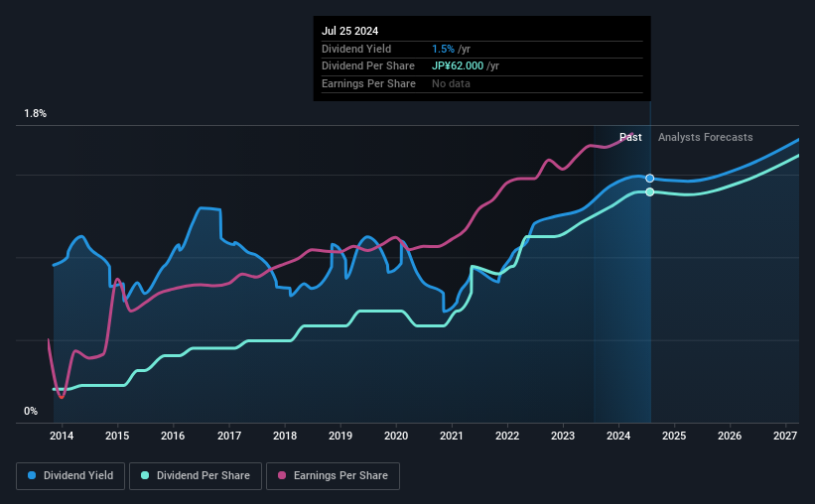
Task: Click the blue Dividend Yield legend dot
Action: pos(32,475)
